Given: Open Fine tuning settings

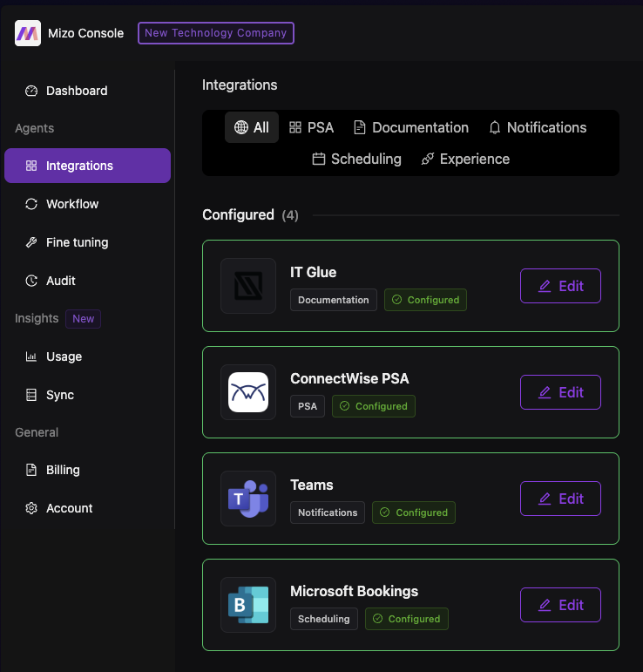Looking at the screenshot, I should 77,242.
